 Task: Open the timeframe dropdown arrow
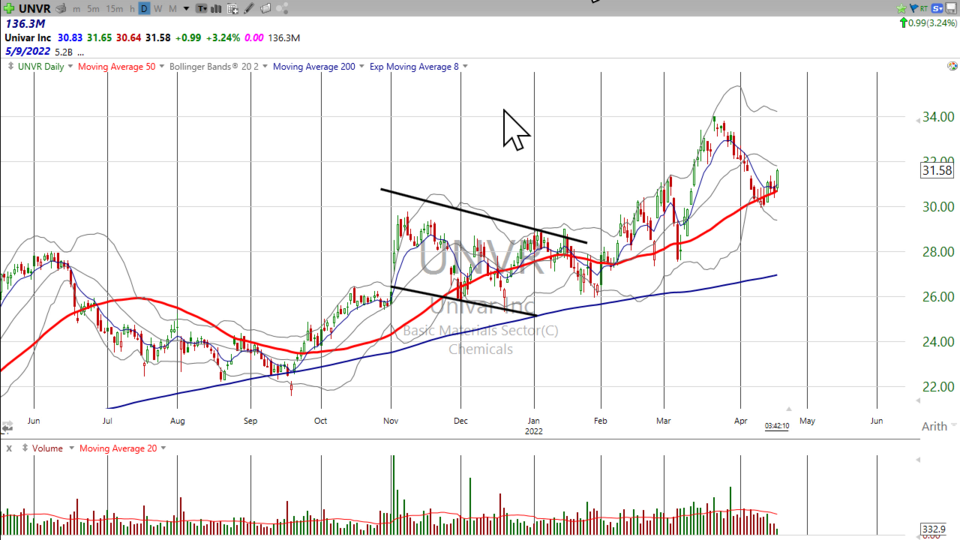(186, 8)
